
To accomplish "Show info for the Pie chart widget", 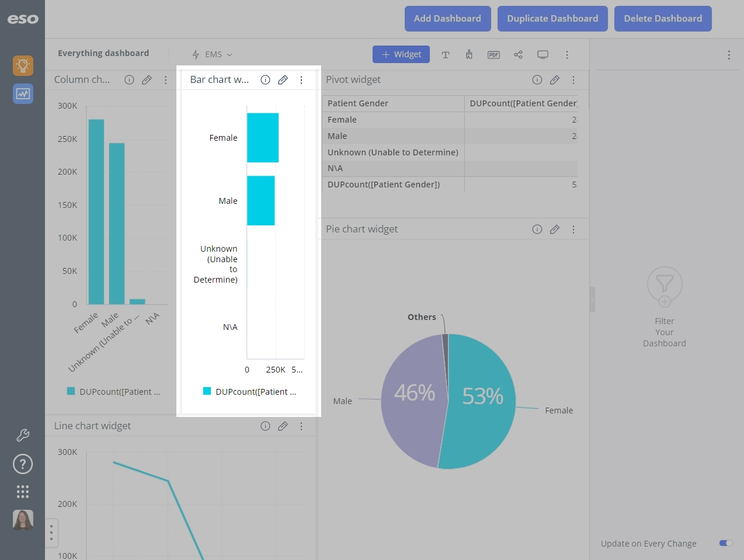I will tap(537, 229).
